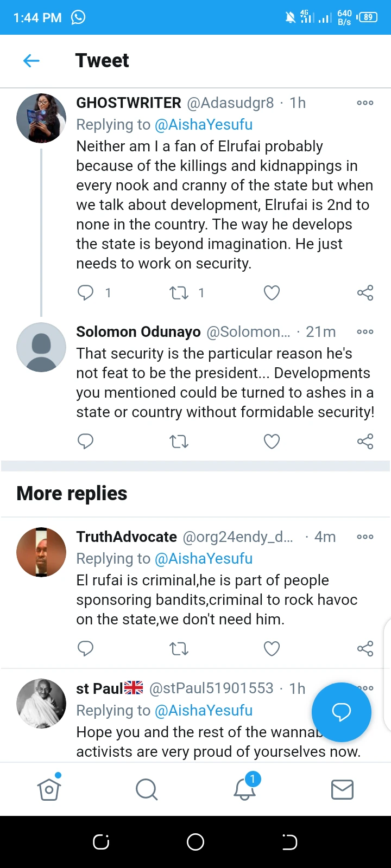Tap the back arrow in Tweet header
The width and height of the screenshot is (391, 868).
coord(31,61)
